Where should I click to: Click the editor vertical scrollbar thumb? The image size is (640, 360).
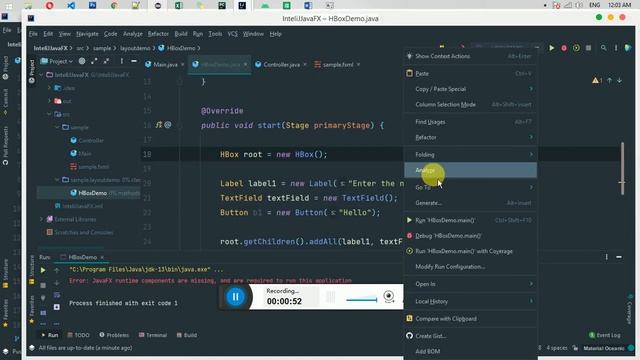622,169
